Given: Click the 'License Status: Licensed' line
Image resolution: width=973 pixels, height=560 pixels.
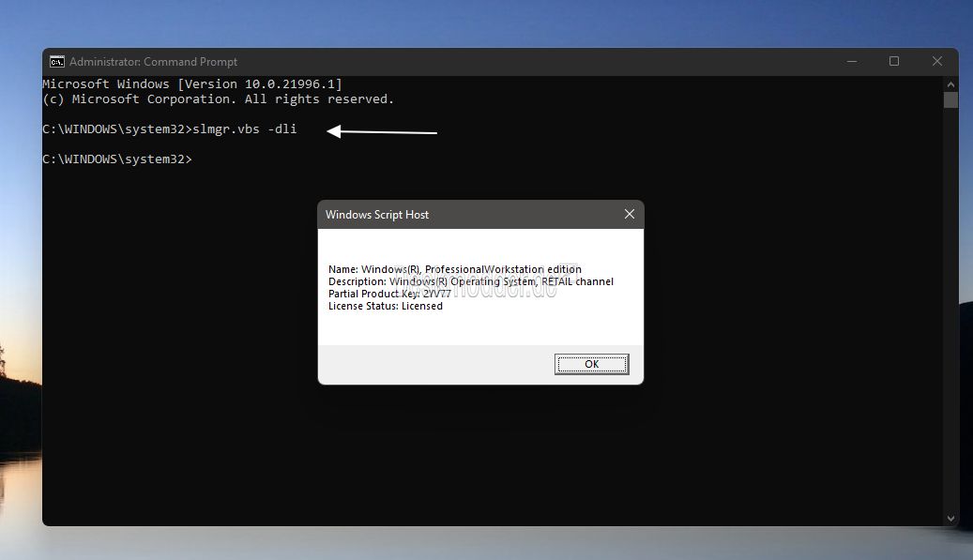Looking at the screenshot, I should point(386,306).
